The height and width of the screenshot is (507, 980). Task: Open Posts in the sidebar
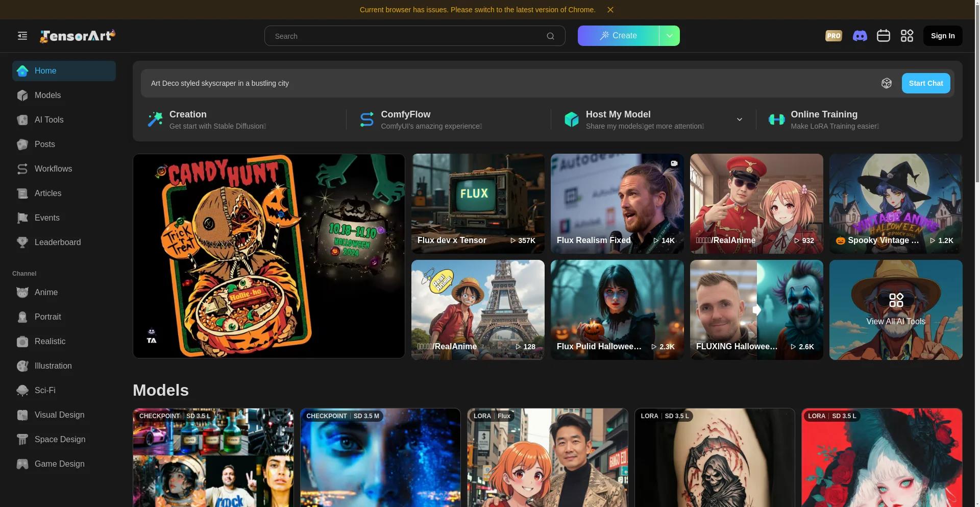64,144
